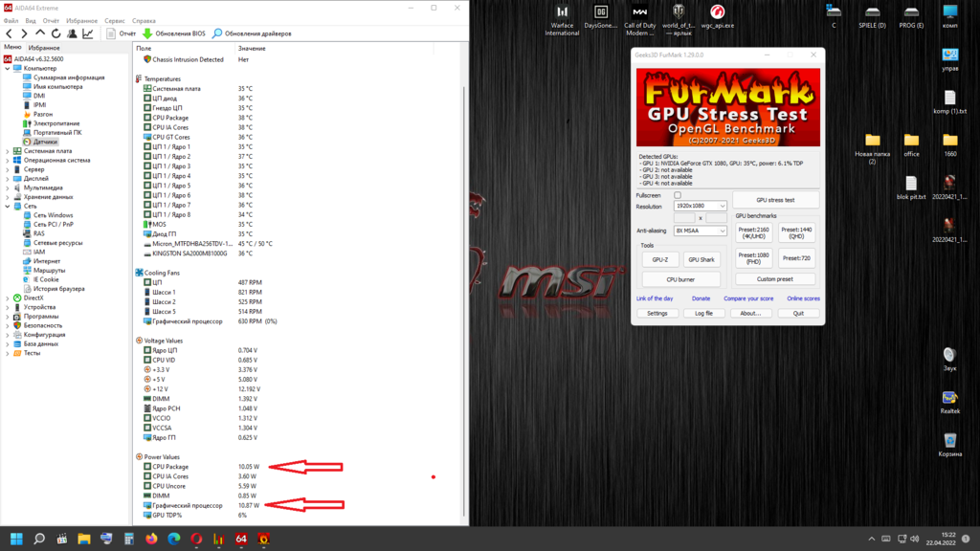Screen dimensions: 980x551
Task: Click the Значение column header
Action: [x=252, y=48]
